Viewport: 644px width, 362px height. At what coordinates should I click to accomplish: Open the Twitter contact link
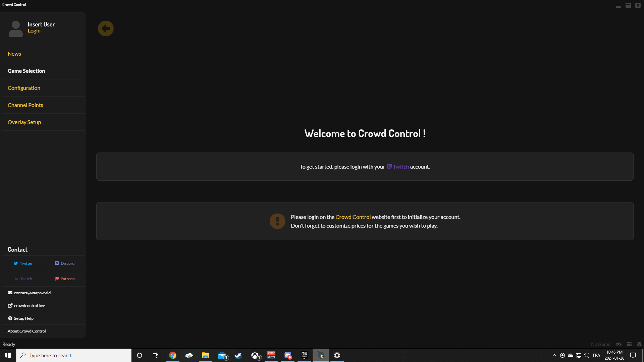[23, 263]
